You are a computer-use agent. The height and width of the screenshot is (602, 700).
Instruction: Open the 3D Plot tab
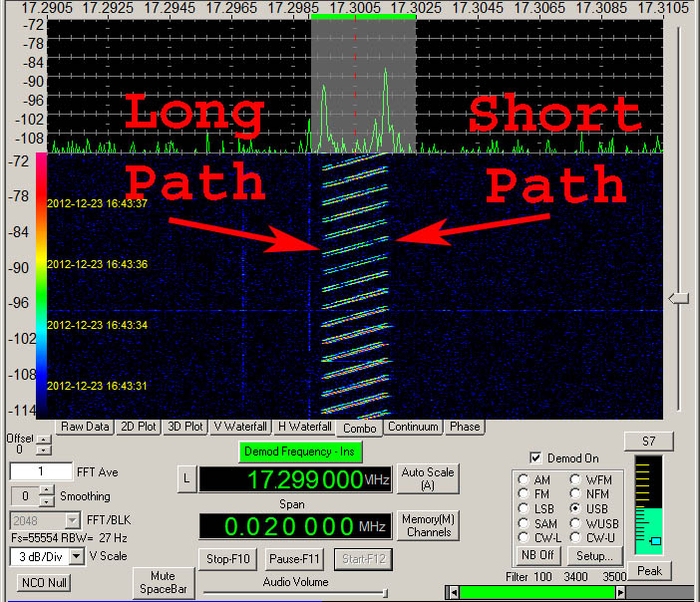coord(185,427)
